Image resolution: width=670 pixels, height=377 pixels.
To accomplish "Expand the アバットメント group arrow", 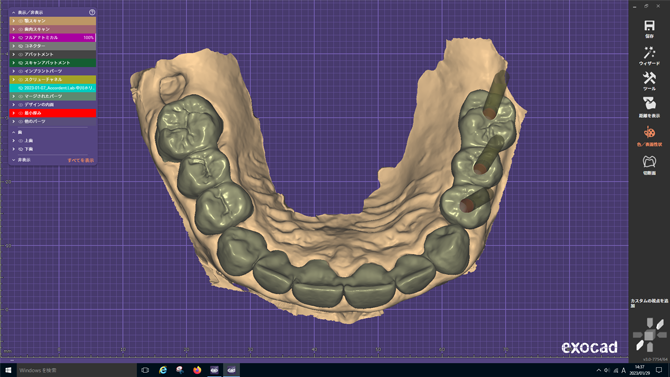I will coord(14,54).
